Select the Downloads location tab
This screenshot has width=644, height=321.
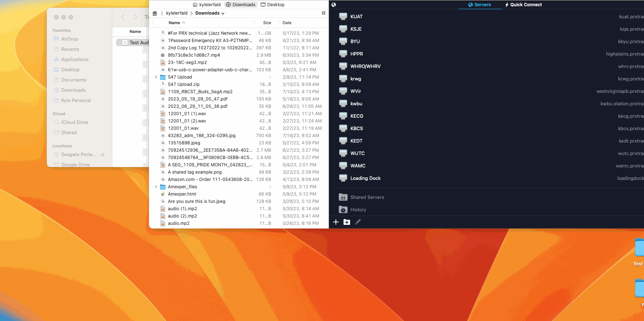coord(241,5)
